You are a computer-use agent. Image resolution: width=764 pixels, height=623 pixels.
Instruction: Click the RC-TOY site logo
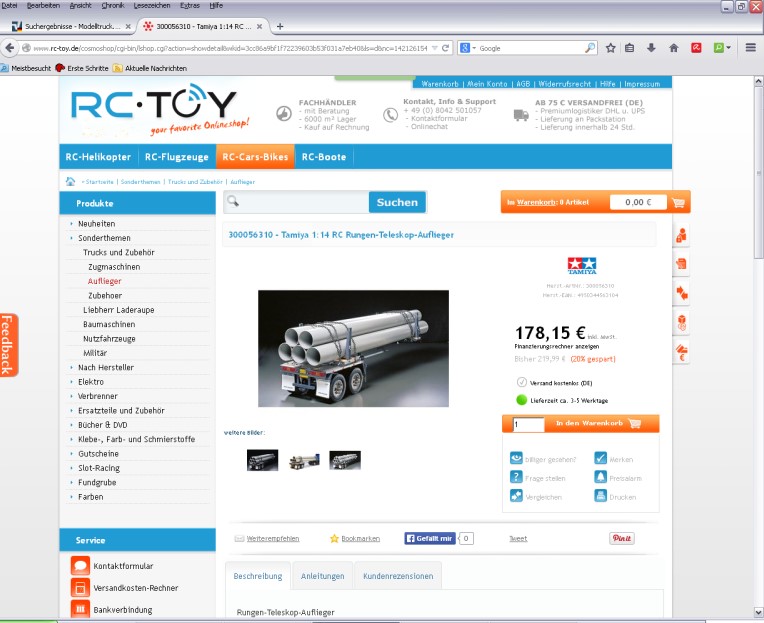(x=160, y=110)
